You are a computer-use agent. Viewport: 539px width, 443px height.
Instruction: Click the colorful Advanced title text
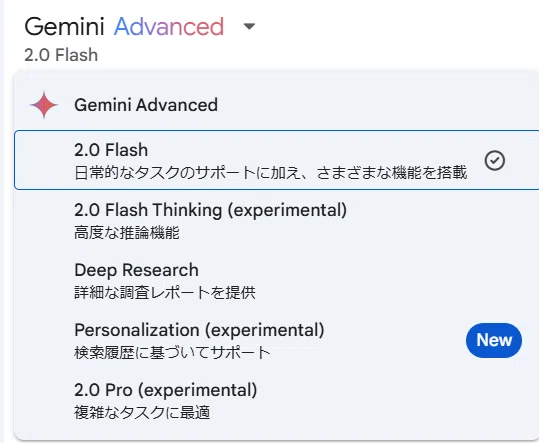[x=169, y=26]
